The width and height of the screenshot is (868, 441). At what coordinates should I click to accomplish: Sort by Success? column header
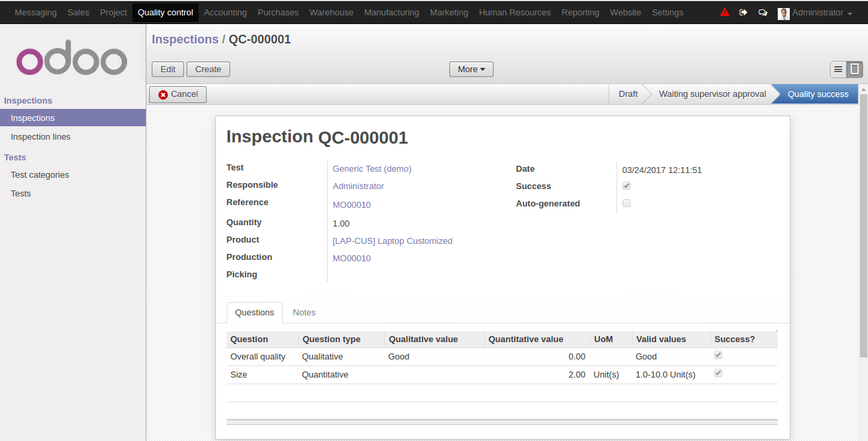tap(744, 339)
